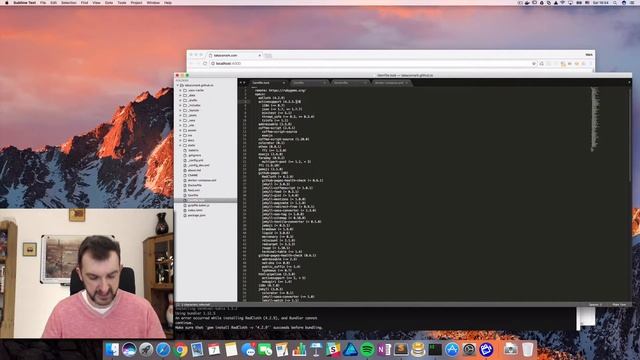The height and width of the screenshot is (360, 640).
Task: Switch to the Gemfile tab in Sublime
Action: click(x=309, y=83)
